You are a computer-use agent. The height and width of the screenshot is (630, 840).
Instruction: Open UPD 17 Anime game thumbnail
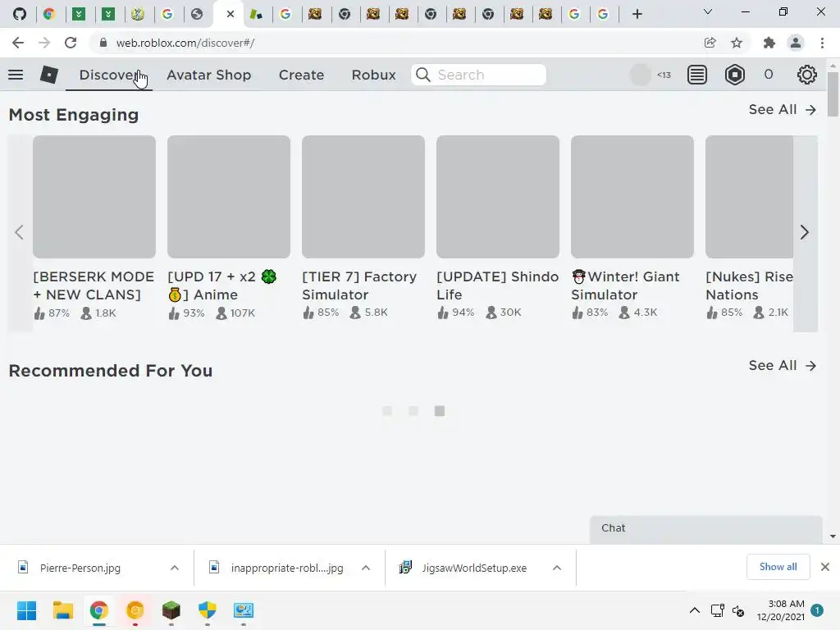click(x=229, y=197)
